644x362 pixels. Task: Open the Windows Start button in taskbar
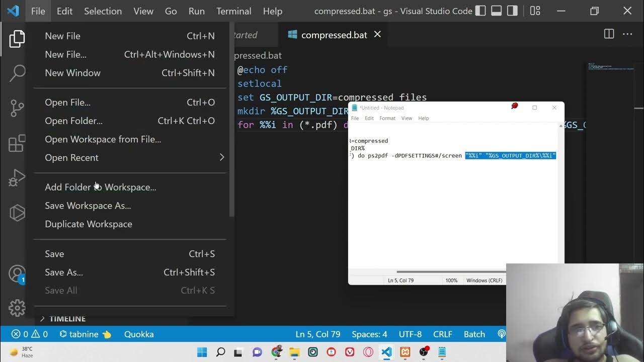click(x=202, y=352)
